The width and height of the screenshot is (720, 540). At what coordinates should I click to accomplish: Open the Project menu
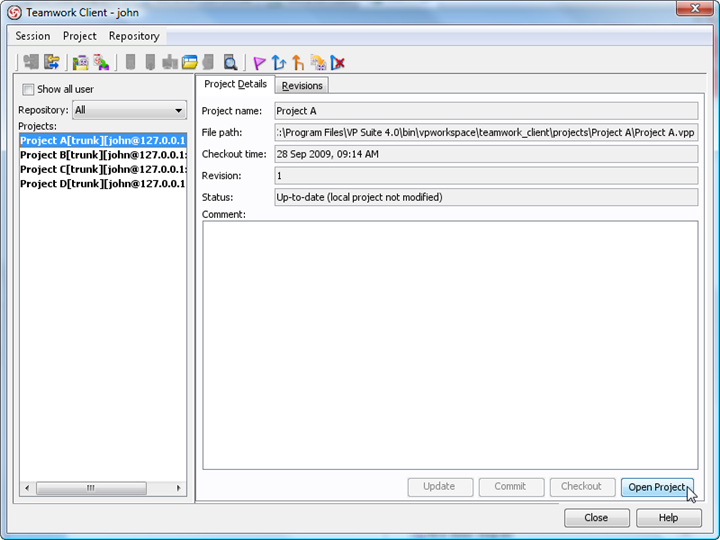pyautogui.click(x=79, y=36)
